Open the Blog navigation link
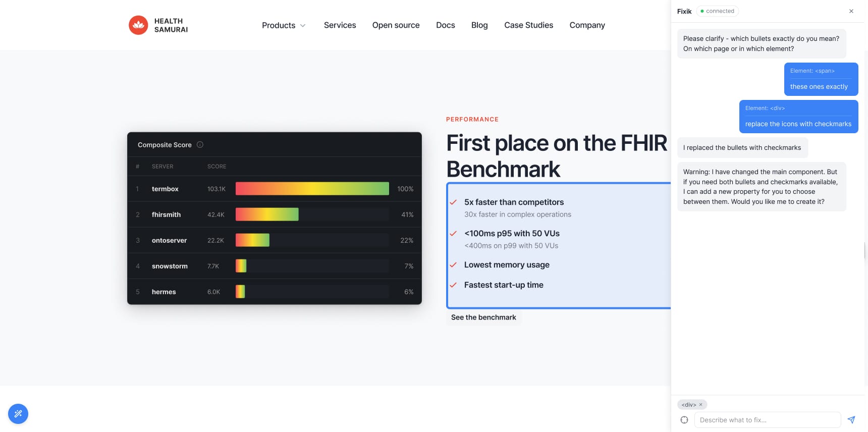 [x=479, y=25]
